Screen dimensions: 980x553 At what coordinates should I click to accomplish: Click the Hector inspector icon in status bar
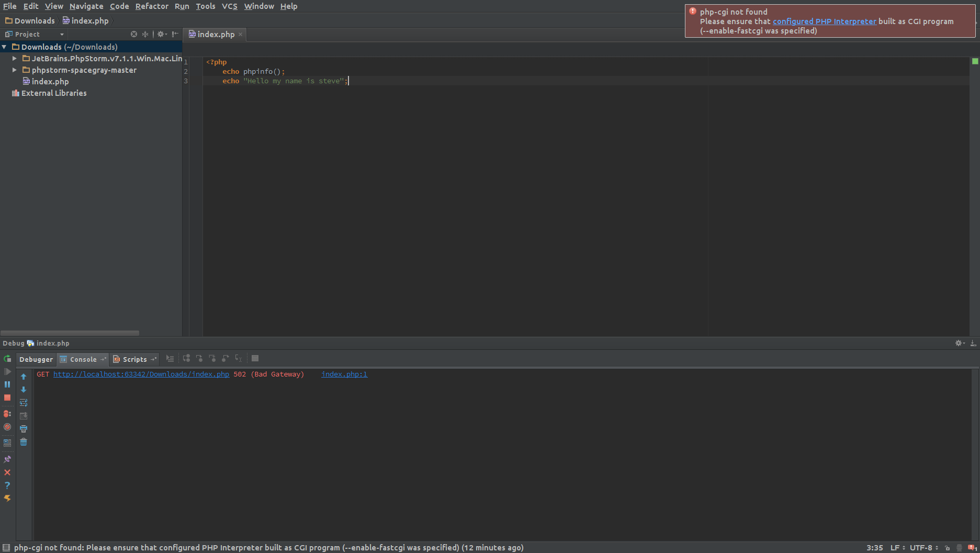tap(959, 548)
